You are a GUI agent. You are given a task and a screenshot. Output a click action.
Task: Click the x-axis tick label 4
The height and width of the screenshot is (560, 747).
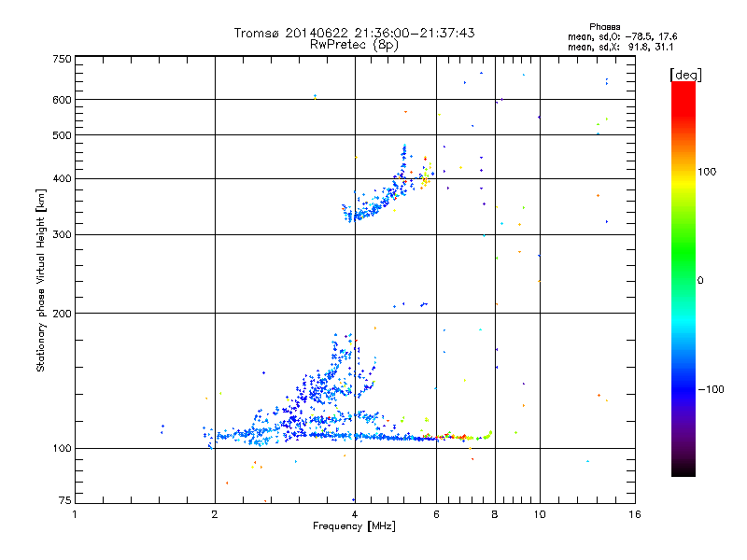355,514
